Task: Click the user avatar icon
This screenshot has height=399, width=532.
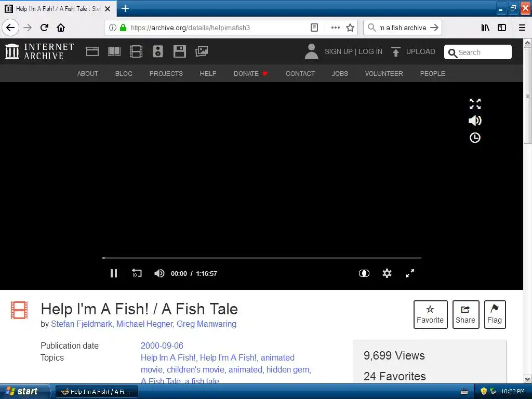Action: click(311, 51)
